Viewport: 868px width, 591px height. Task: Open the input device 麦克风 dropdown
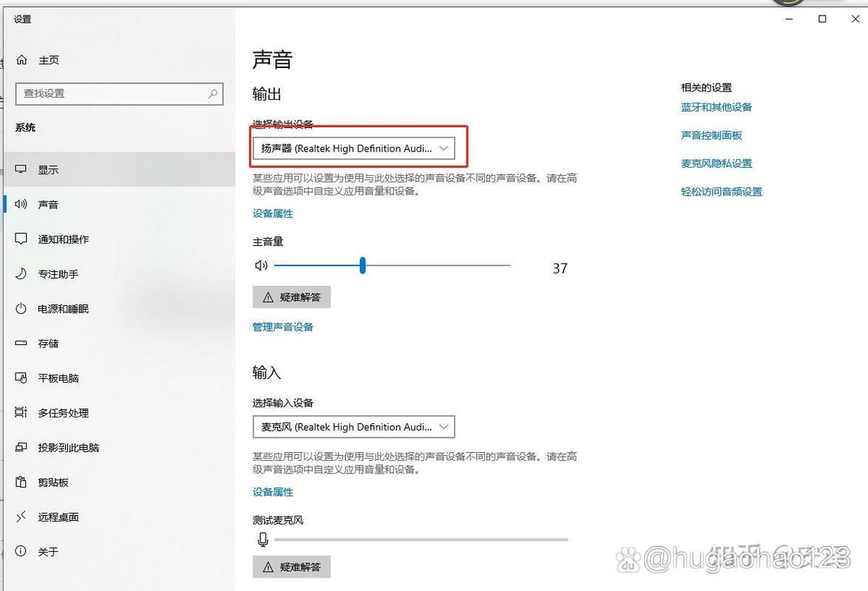[353, 427]
